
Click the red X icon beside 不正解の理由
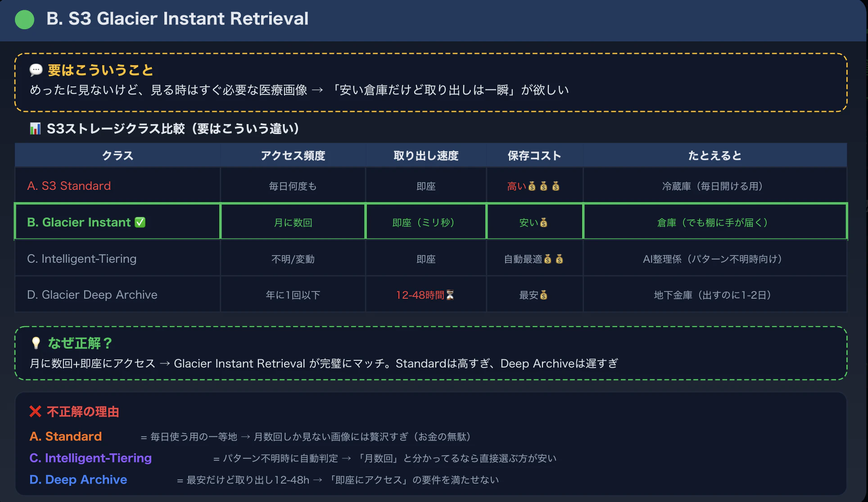pyautogui.click(x=36, y=411)
